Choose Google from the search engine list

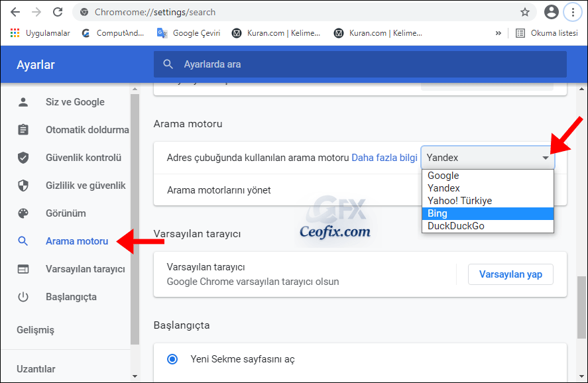coord(487,176)
